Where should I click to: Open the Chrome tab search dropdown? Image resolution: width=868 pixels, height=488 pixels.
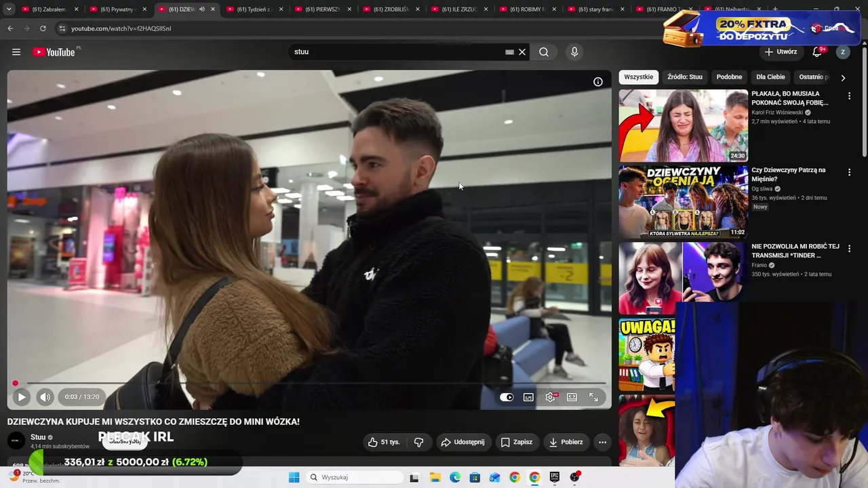(9, 9)
